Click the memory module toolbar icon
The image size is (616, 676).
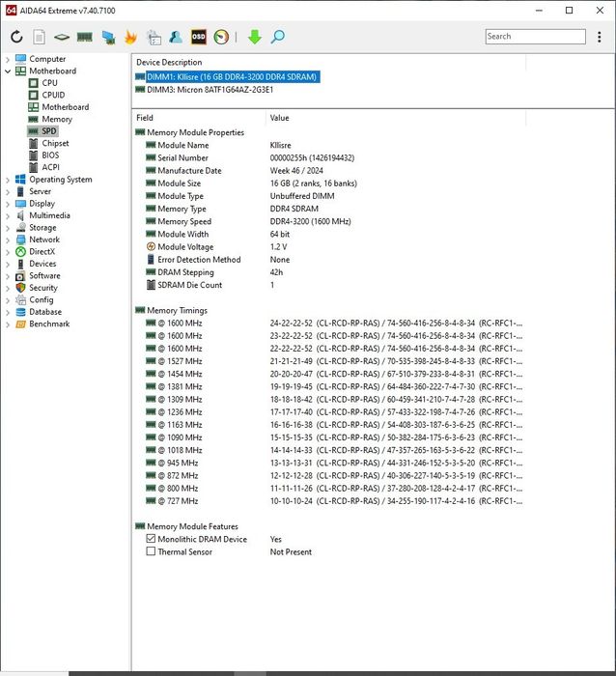tap(85, 37)
